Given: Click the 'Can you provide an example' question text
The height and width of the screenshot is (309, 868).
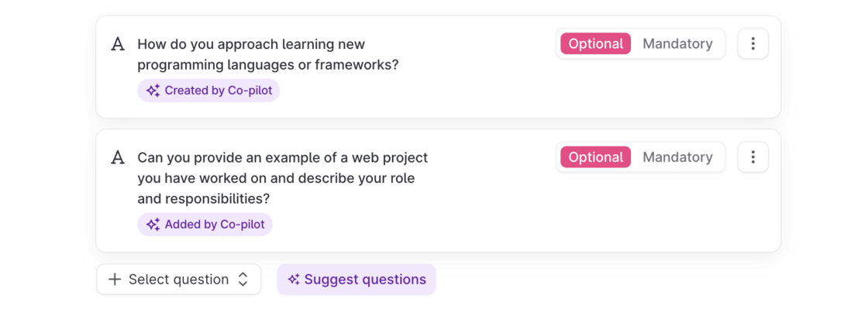Looking at the screenshot, I should click(283, 178).
